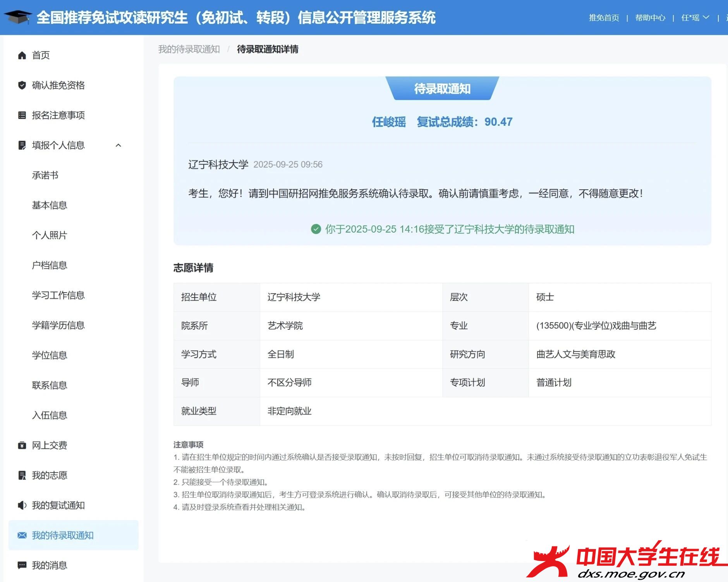Open 学籍学历信息 submenu item
The height and width of the screenshot is (582, 728).
(58, 325)
